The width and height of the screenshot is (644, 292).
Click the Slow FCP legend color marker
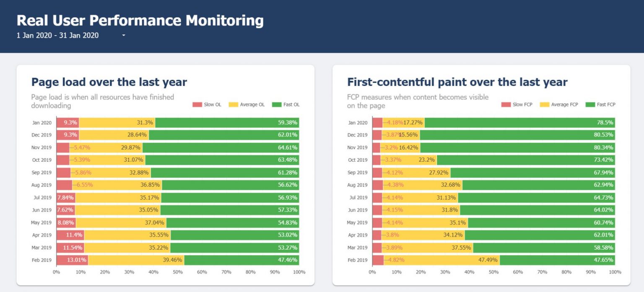505,104
